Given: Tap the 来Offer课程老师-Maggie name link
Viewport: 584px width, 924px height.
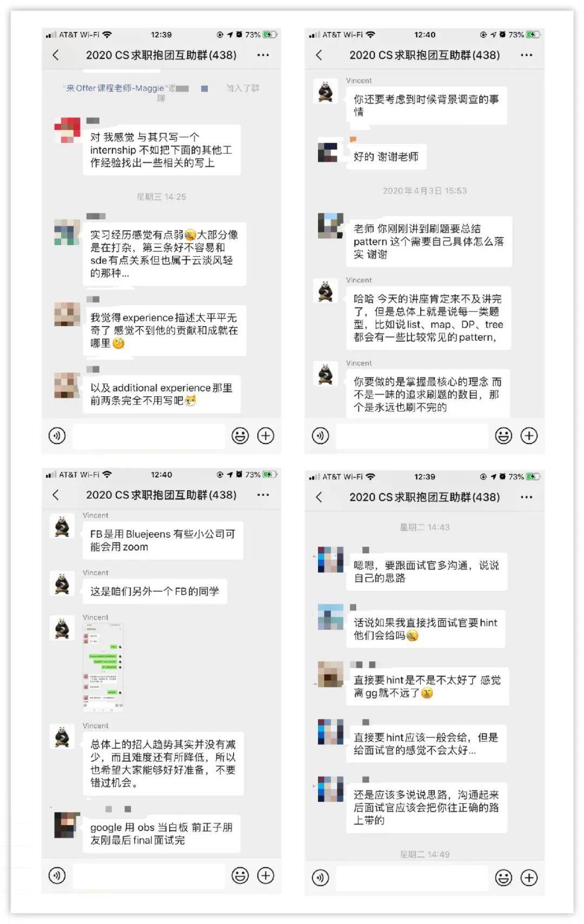Looking at the screenshot, I should (x=115, y=88).
